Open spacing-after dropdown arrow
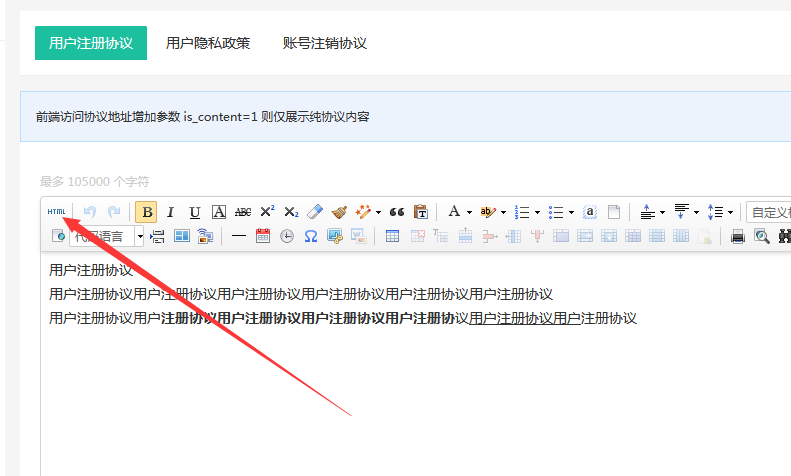This screenshot has height=476, width=791. [696, 212]
